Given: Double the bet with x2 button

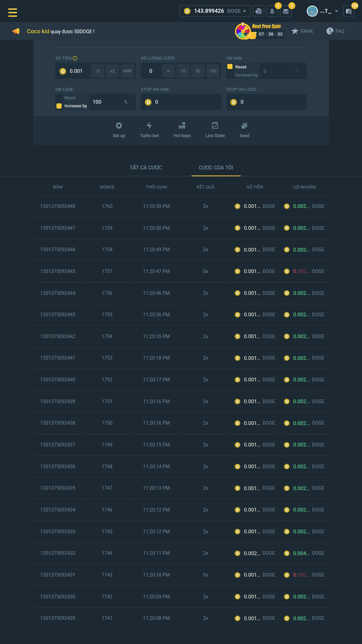Looking at the screenshot, I should point(112,71).
